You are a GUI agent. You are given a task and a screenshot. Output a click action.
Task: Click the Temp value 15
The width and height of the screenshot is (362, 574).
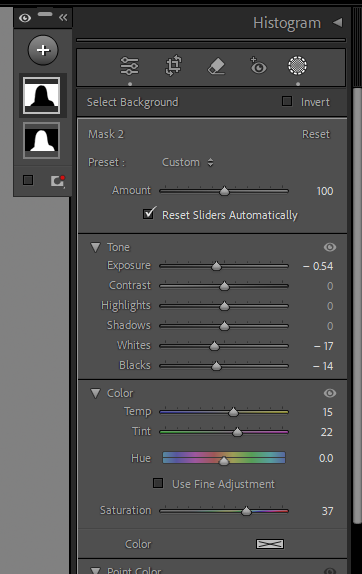click(328, 413)
